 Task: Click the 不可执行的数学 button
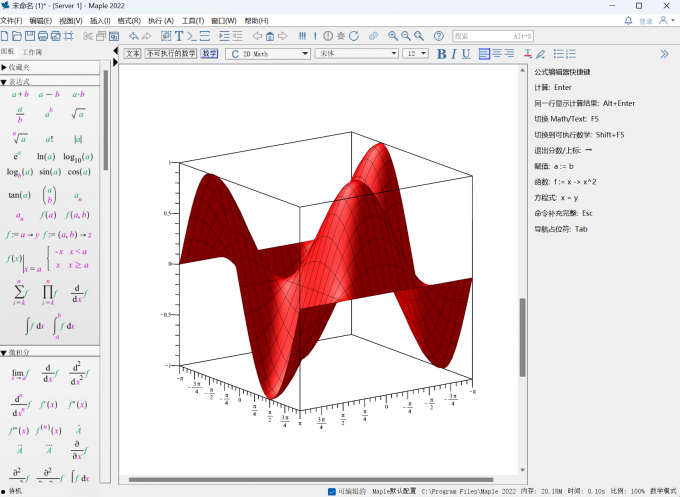click(171, 54)
